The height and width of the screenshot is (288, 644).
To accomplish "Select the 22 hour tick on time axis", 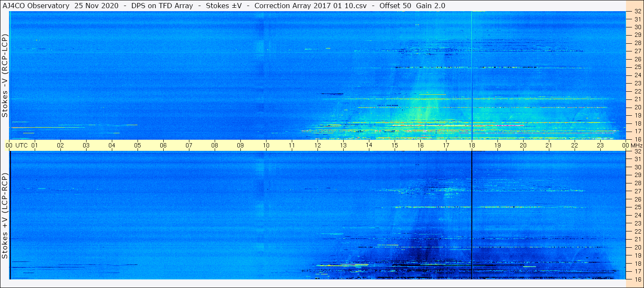I will click(575, 145).
